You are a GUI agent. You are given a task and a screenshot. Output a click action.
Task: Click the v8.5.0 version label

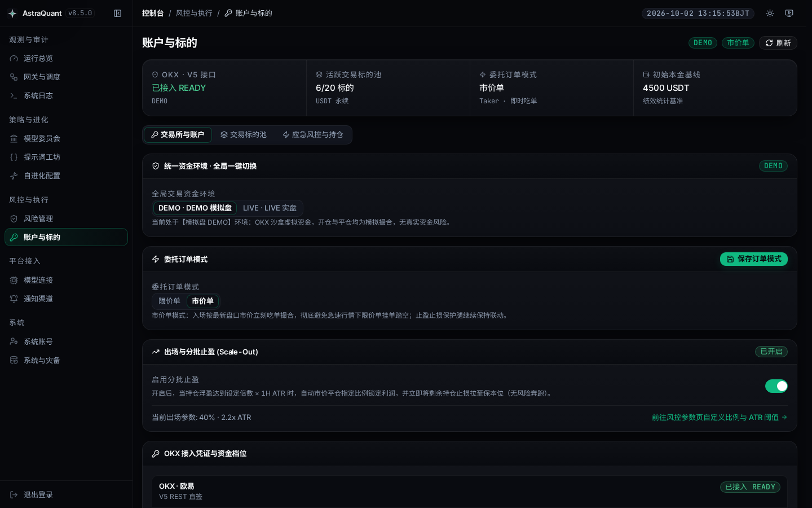tap(80, 13)
